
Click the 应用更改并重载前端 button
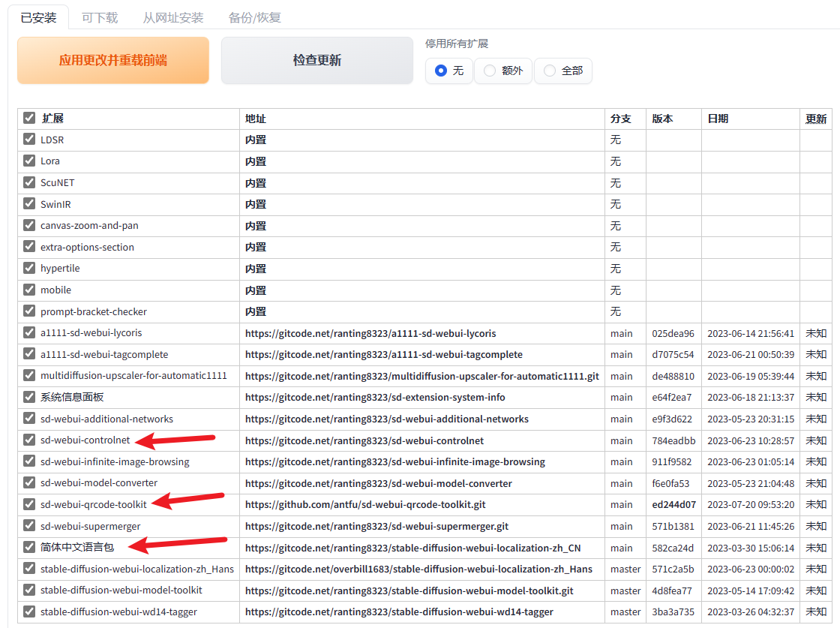click(113, 60)
